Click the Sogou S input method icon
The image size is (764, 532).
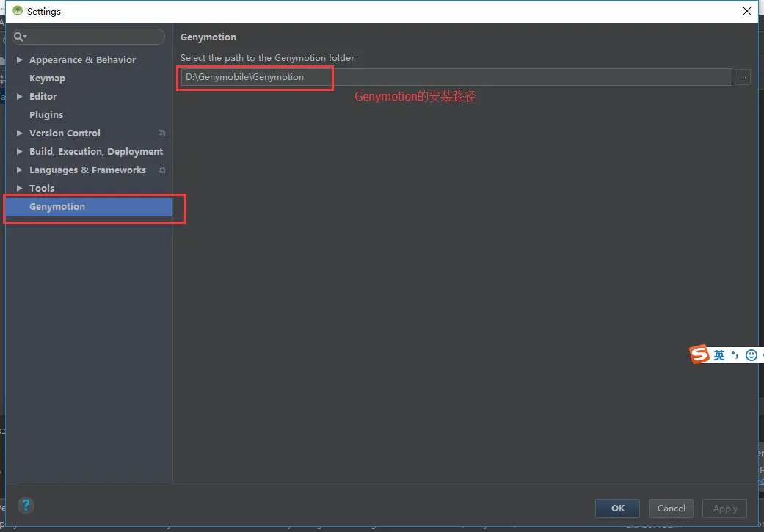click(699, 354)
